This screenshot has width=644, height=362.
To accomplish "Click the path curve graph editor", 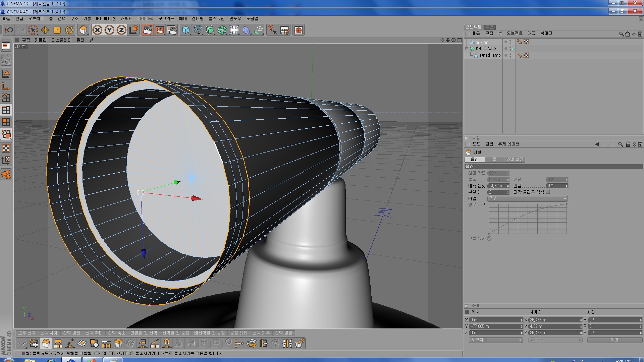I will (528, 219).
